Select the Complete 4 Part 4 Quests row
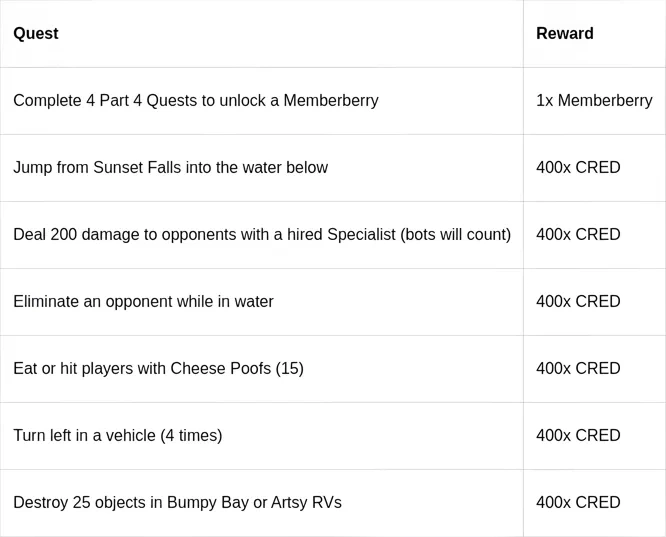The width and height of the screenshot is (666, 537). pyautogui.click(x=195, y=101)
